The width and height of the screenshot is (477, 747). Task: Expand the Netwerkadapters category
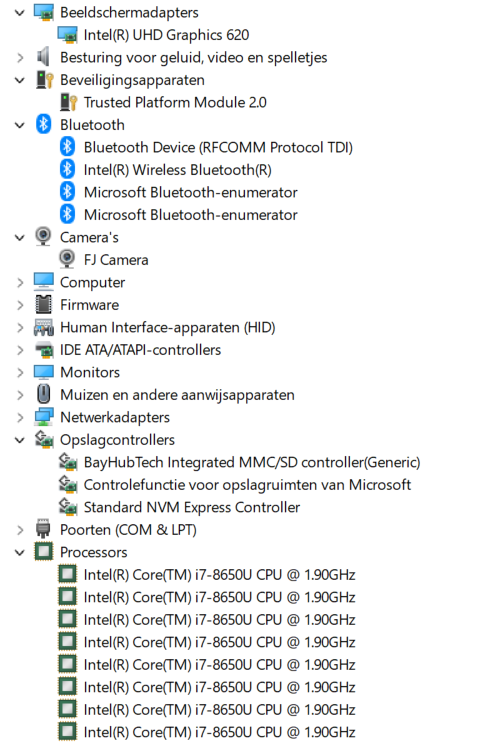[x=20, y=417]
